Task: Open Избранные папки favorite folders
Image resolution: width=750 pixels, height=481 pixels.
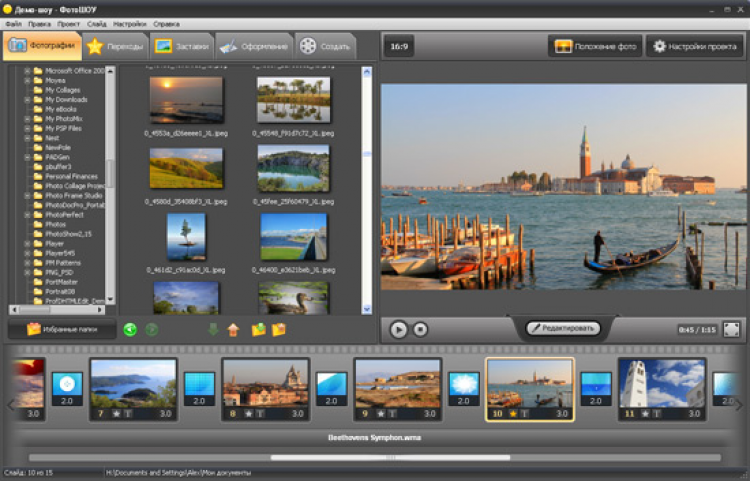Action: tap(62, 329)
